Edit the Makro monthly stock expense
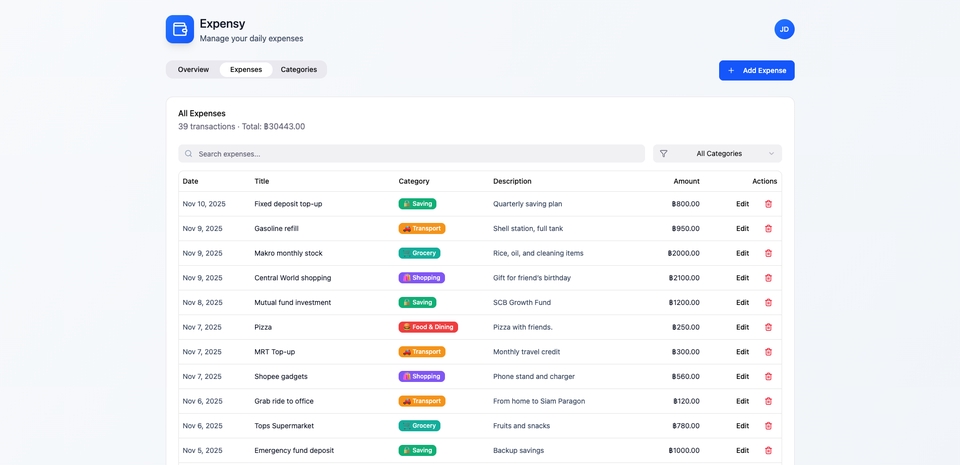The width and height of the screenshot is (960, 465). click(742, 253)
